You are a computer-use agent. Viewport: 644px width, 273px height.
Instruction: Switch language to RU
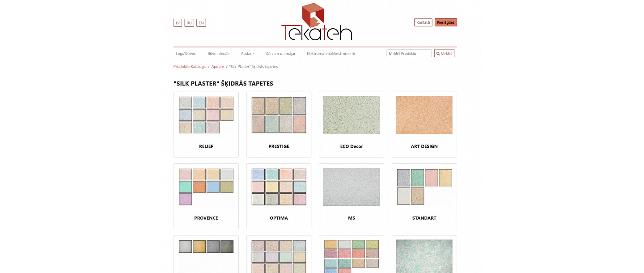(189, 23)
